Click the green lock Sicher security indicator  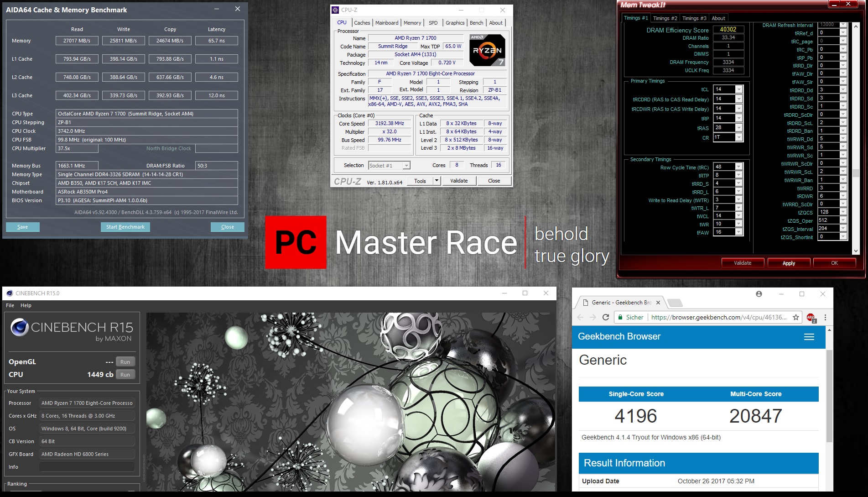tap(630, 317)
